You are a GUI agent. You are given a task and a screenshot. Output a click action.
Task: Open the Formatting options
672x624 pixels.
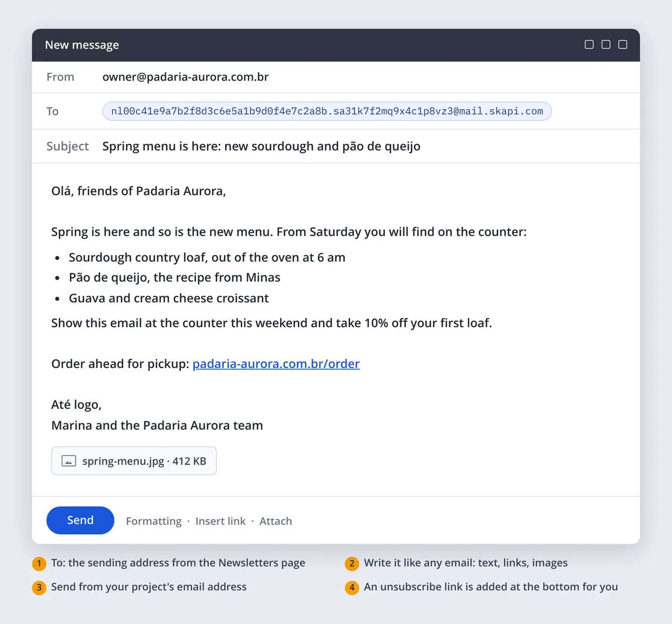click(154, 521)
